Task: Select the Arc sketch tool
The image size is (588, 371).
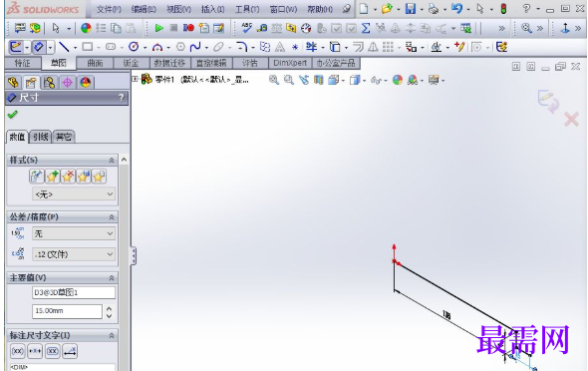Action: coord(157,47)
